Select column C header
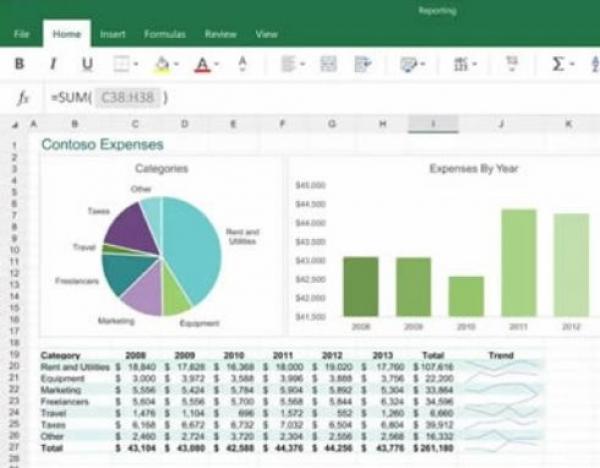The width and height of the screenshot is (600, 468). coord(135,124)
